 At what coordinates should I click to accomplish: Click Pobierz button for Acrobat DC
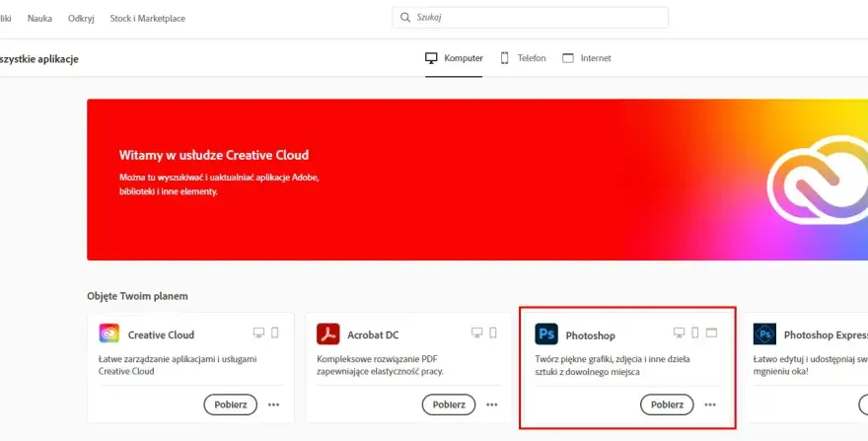[x=449, y=404]
